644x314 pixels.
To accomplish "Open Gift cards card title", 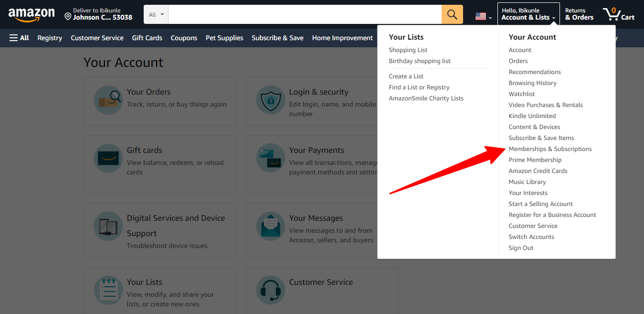I will point(144,151).
